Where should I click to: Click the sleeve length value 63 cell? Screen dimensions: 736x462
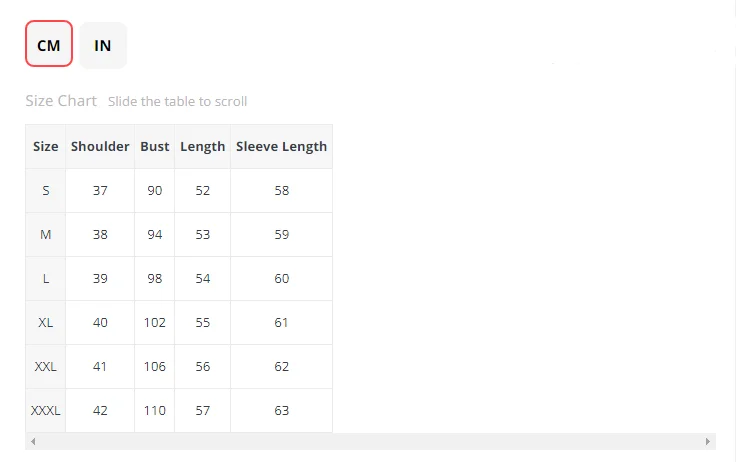pyautogui.click(x=281, y=411)
